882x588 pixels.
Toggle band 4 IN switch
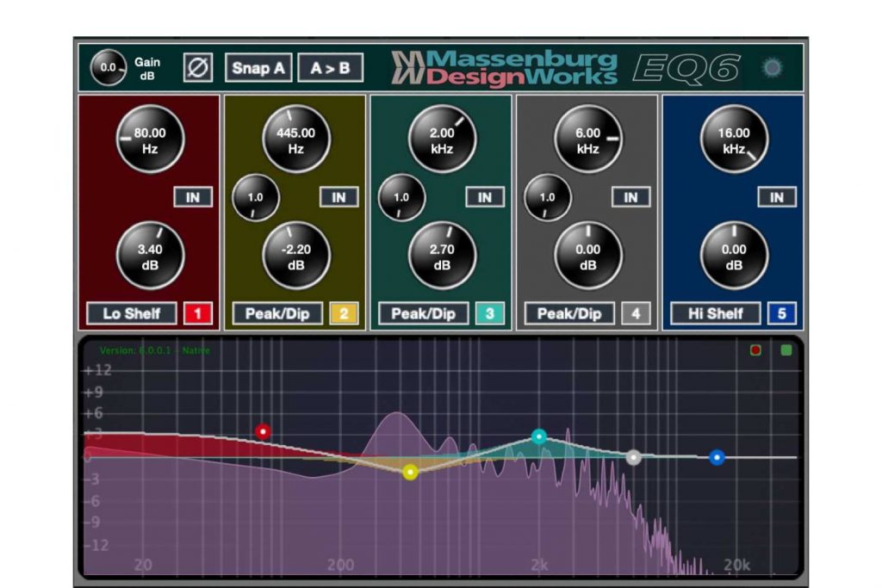pos(630,197)
